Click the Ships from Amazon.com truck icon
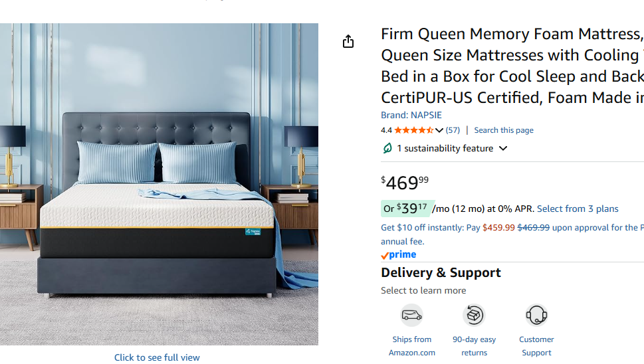 411,315
